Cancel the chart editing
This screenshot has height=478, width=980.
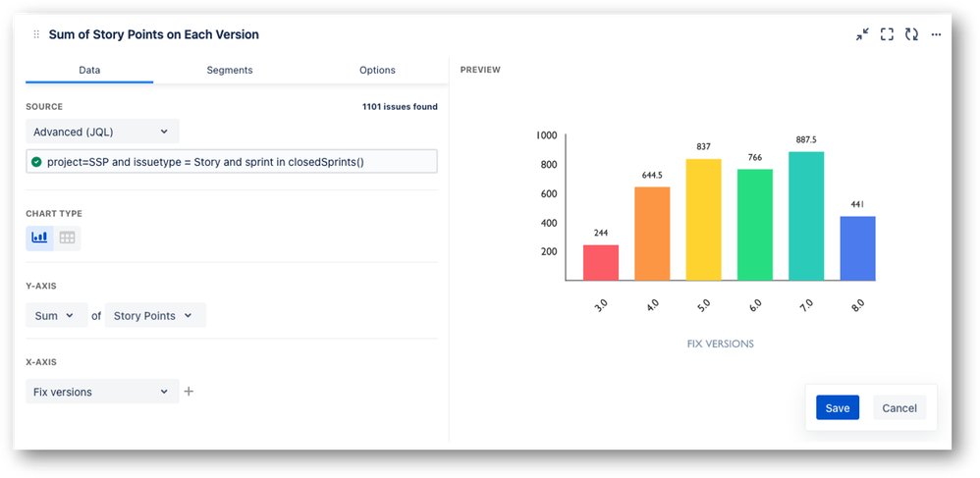click(899, 407)
